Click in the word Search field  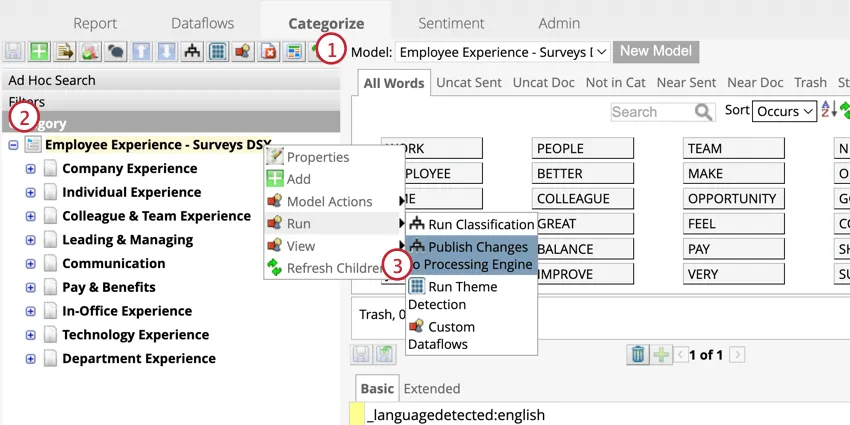point(653,112)
